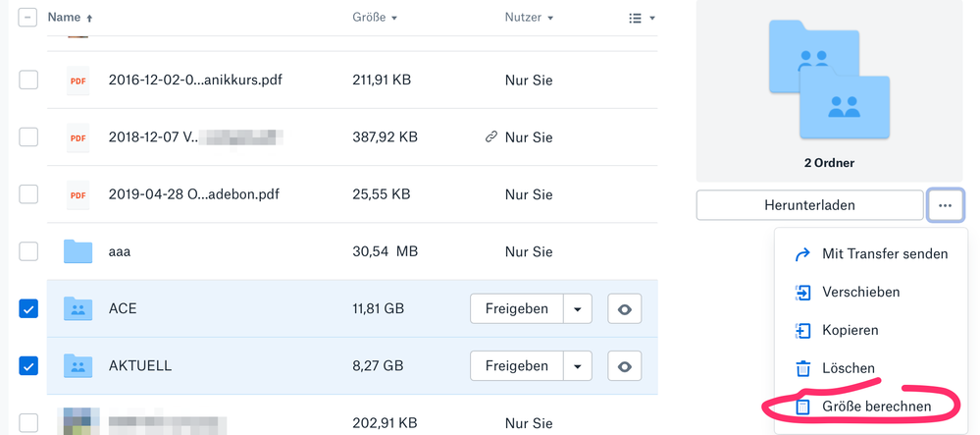
Task: Click the PDF icon for 2019-04-28 file
Action: 77,194
